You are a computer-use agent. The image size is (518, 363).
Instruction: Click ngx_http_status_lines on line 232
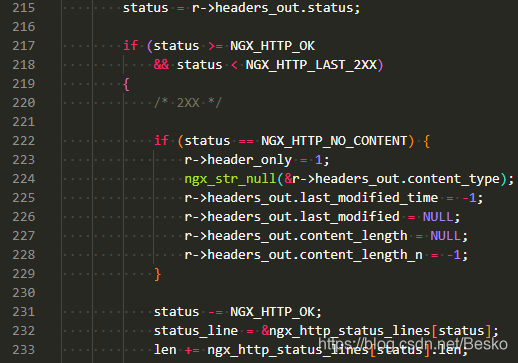point(350,331)
